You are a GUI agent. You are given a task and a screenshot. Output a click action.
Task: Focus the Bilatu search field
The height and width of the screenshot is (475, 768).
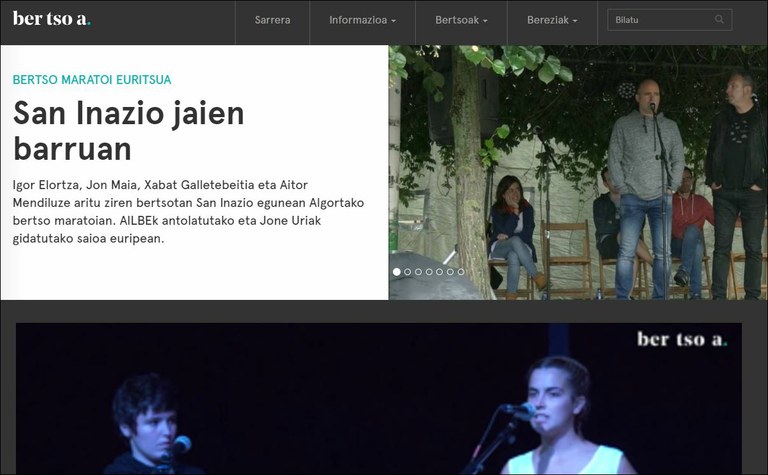[670, 20]
